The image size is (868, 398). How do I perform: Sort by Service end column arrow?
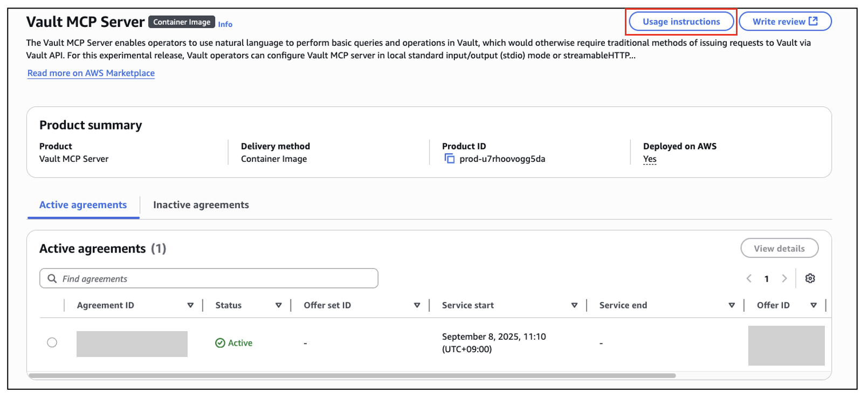point(732,305)
